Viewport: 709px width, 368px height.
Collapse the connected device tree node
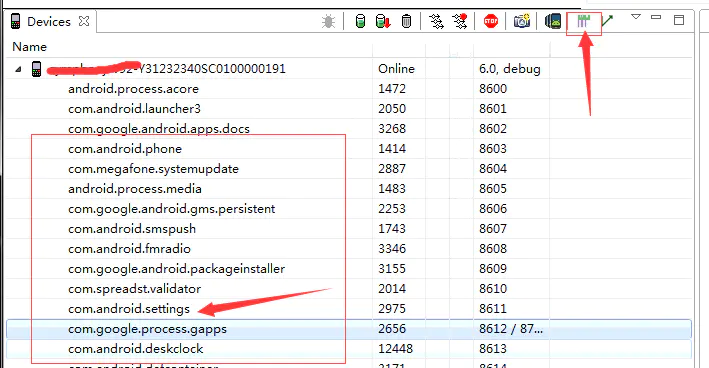[18, 69]
